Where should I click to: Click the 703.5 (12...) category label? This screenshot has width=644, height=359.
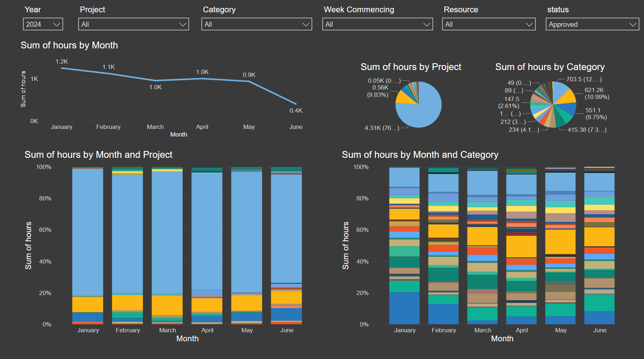[584, 79]
